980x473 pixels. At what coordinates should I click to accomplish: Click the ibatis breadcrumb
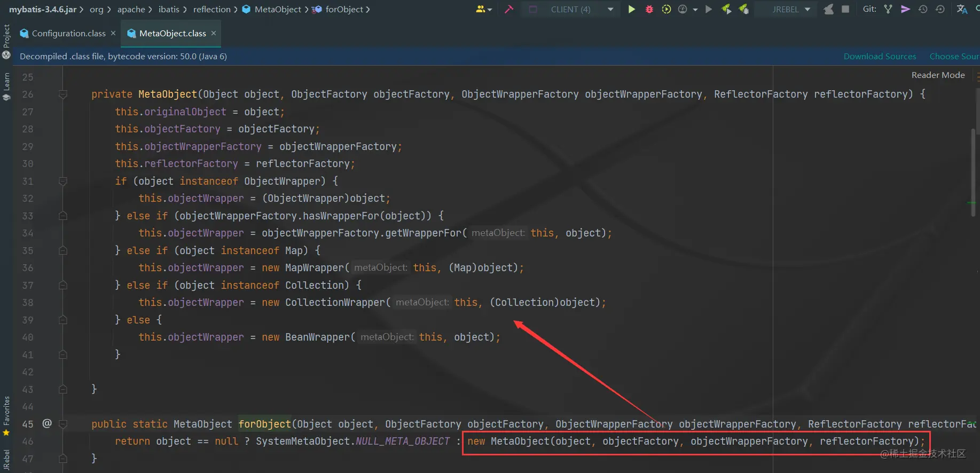click(x=169, y=9)
